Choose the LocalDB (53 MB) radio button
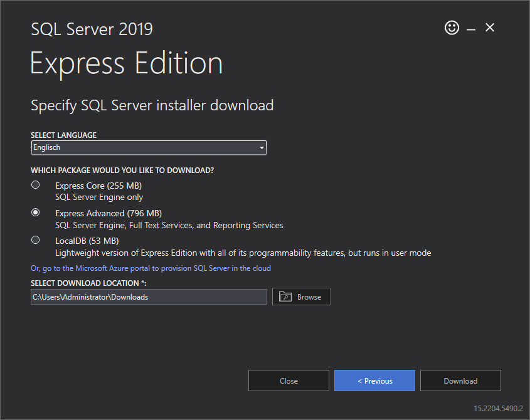This screenshot has width=530, height=420. click(x=36, y=240)
